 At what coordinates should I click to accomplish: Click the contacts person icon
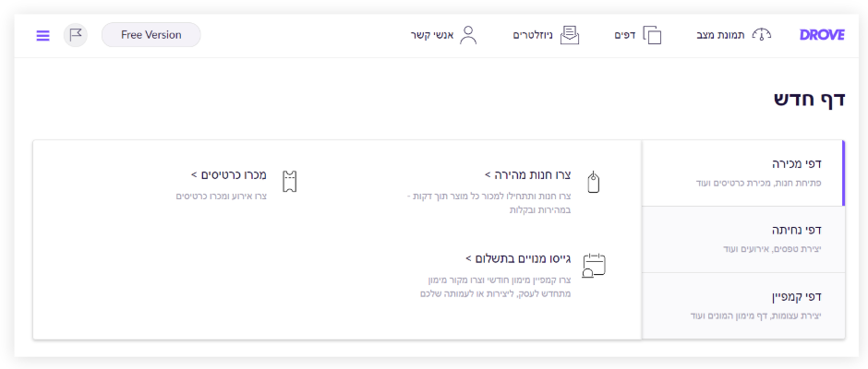[x=468, y=35]
